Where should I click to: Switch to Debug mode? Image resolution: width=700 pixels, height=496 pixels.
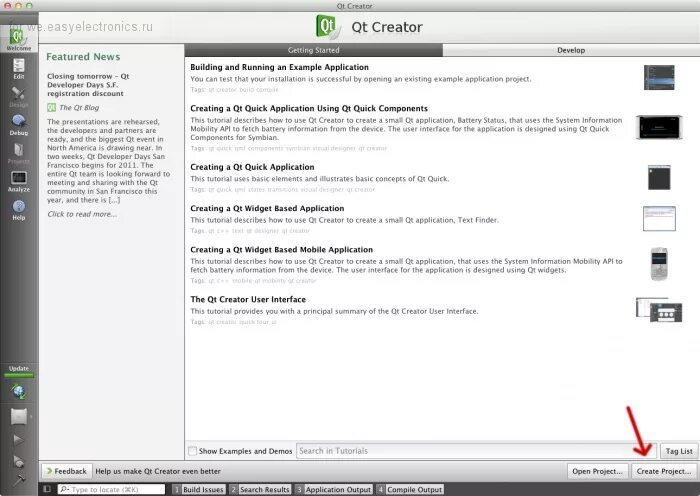19,125
